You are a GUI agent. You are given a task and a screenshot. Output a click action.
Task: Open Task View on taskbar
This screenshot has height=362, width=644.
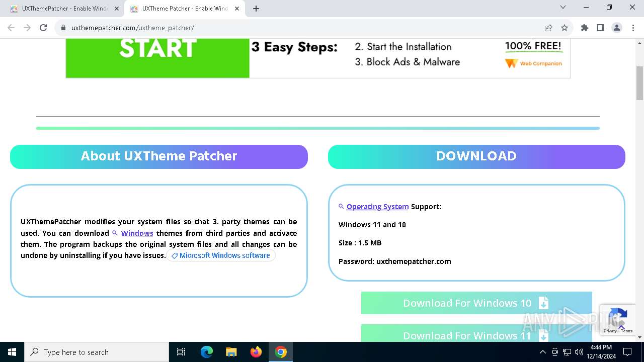pyautogui.click(x=181, y=352)
